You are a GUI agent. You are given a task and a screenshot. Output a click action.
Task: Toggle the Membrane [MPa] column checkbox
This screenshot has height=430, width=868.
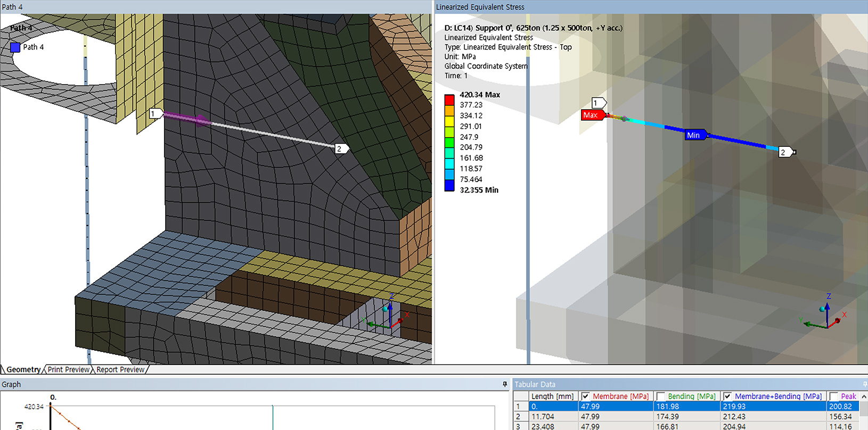click(585, 396)
